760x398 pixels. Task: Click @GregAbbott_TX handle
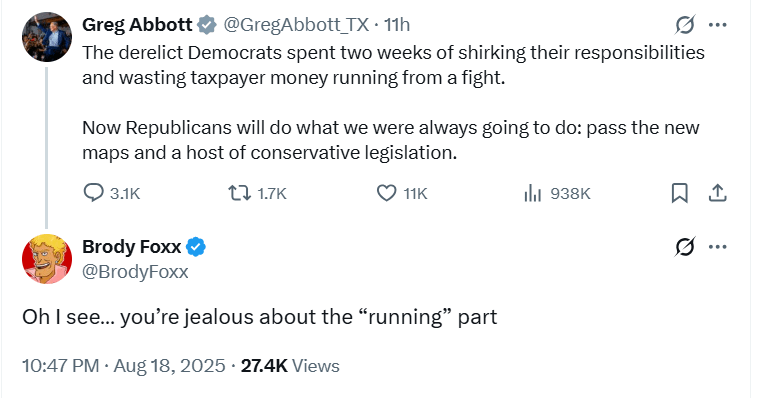coord(296,24)
